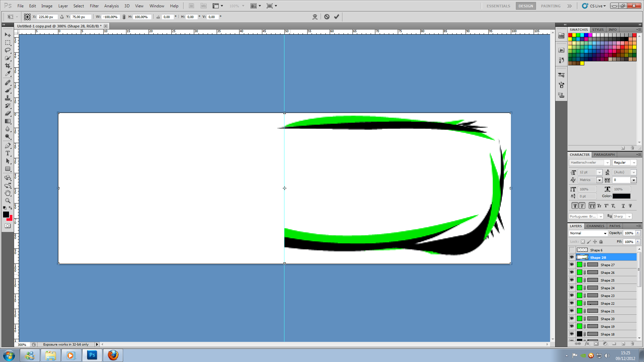Click the text Color swatch in Character panel
Viewport: 644px width, 362px height.
(621, 196)
